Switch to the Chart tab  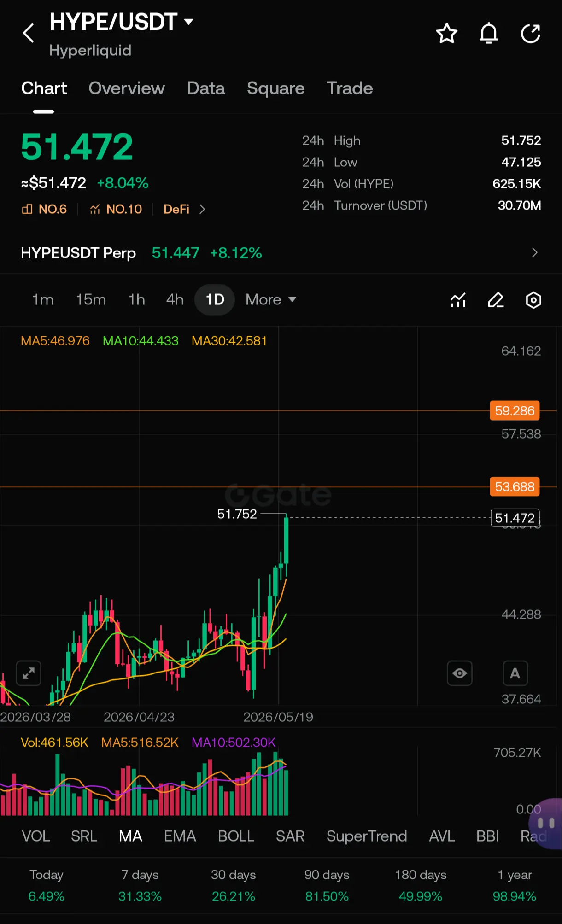44,88
